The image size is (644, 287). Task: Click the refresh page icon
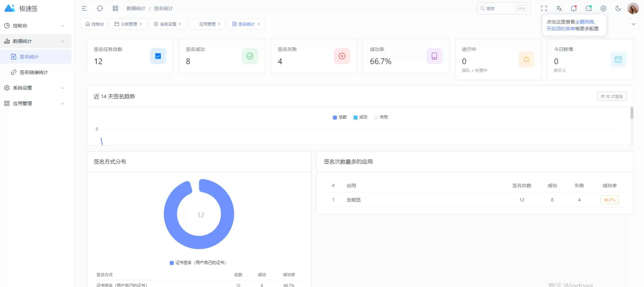click(100, 8)
